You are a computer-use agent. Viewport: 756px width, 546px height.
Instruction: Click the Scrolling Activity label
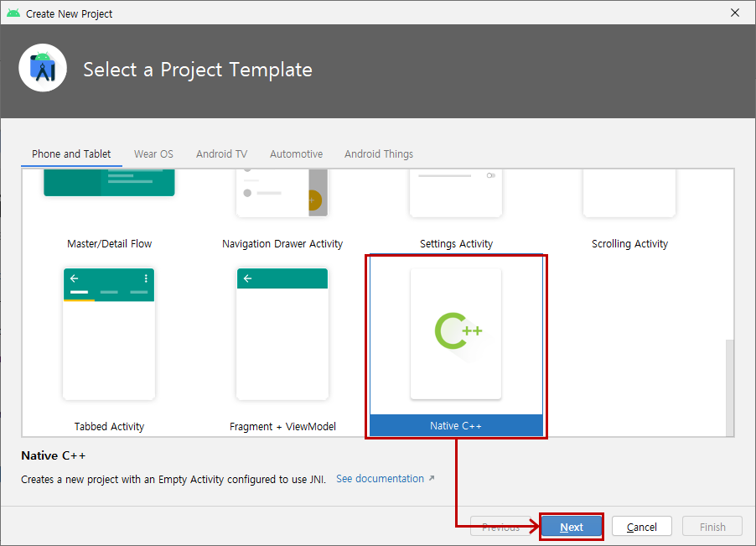click(x=629, y=244)
